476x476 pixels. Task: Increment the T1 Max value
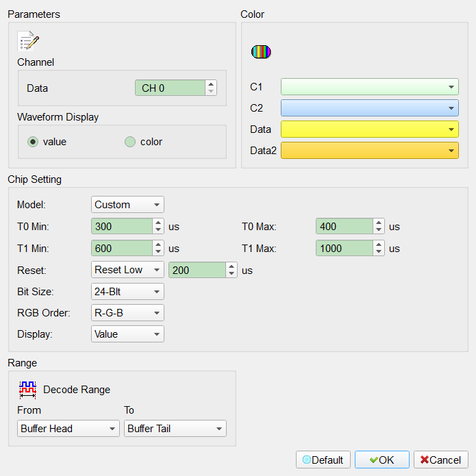379,245
